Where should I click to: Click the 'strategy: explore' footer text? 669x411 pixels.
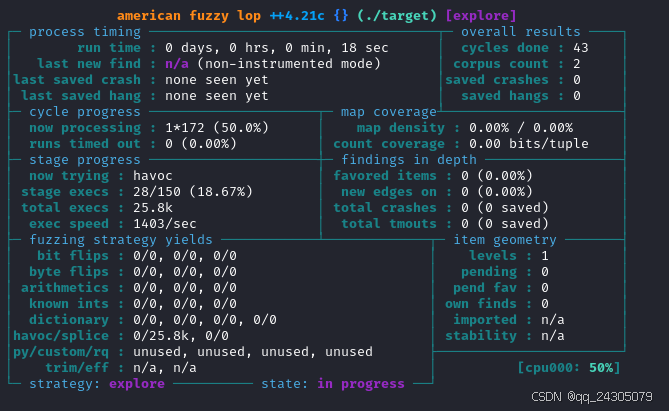(x=97, y=384)
